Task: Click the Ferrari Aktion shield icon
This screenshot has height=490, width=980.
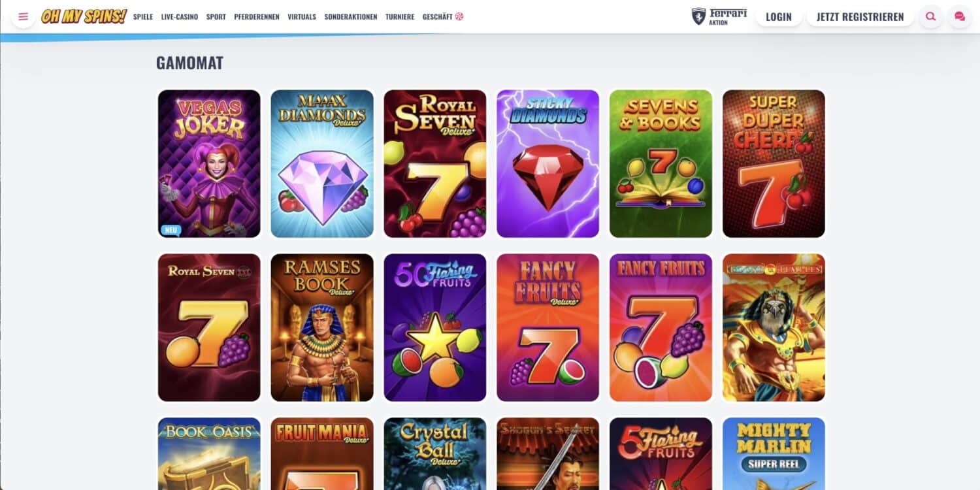Action: pyautogui.click(x=698, y=16)
